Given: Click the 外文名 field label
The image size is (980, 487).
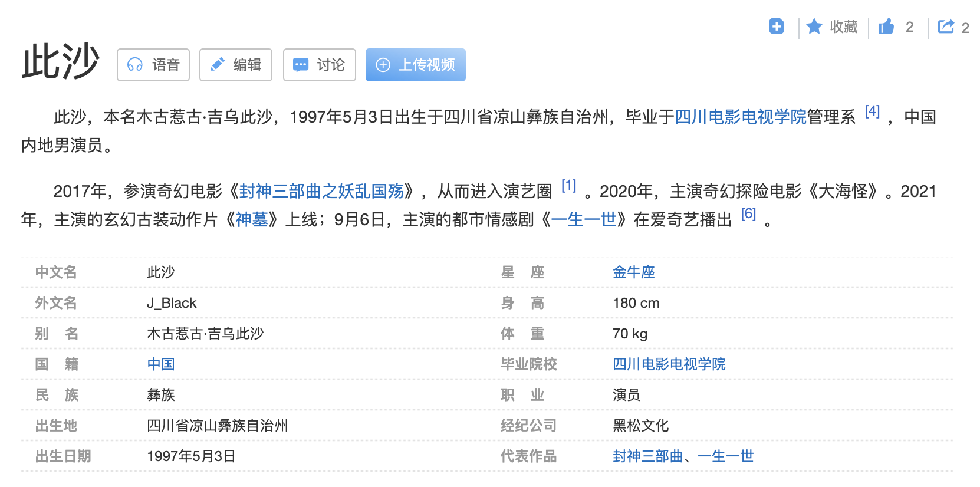Looking at the screenshot, I should [56, 303].
